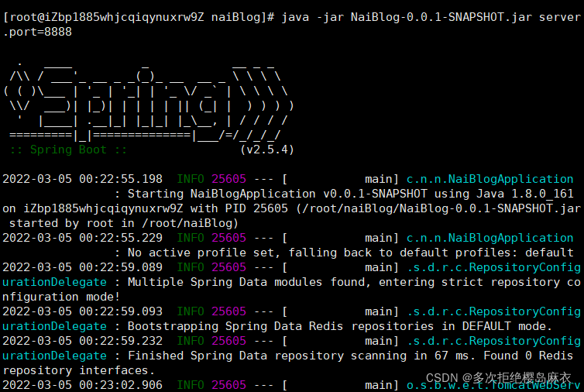Viewport: 584px width, 392px height.
Task: Click 'repository interfaces.' line text
Action: (78, 370)
